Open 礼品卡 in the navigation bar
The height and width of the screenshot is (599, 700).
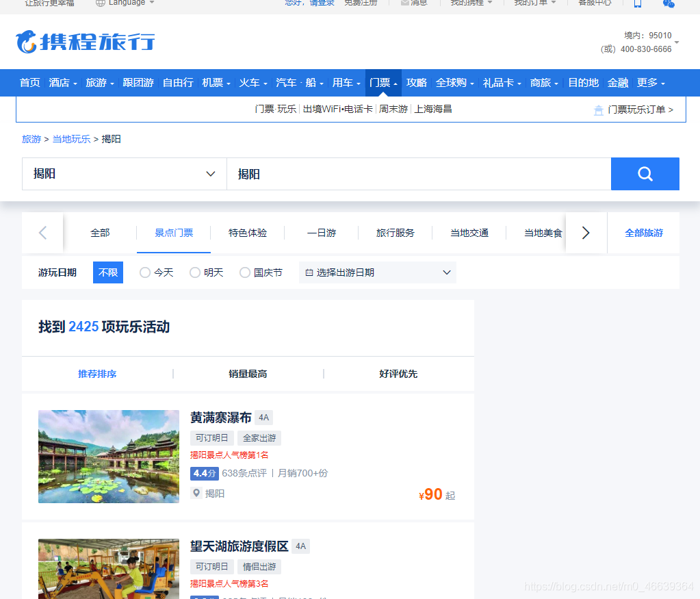click(x=499, y=83)
